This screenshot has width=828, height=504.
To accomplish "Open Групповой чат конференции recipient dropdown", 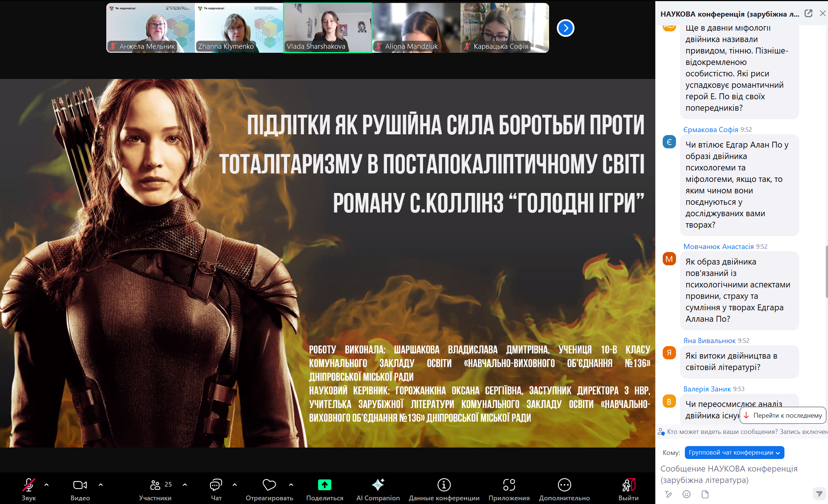I will (x=734, y=452).
